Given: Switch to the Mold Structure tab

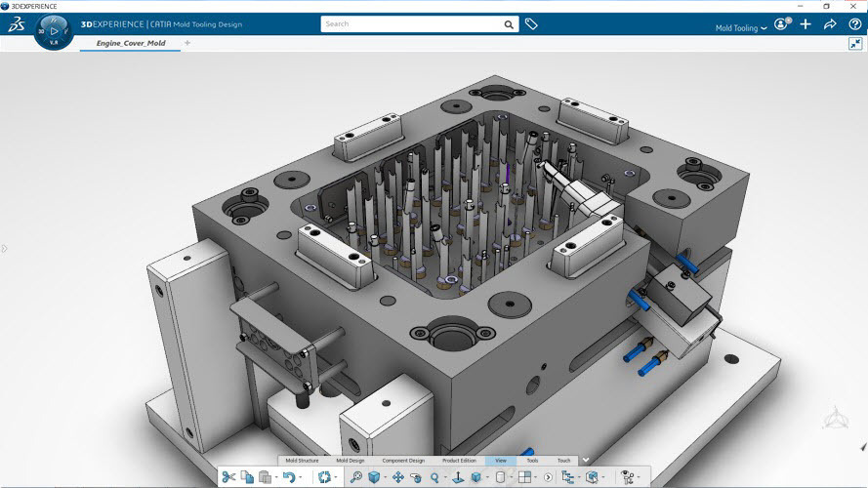Looking at the screenshot, I should [x=302, y=460].
